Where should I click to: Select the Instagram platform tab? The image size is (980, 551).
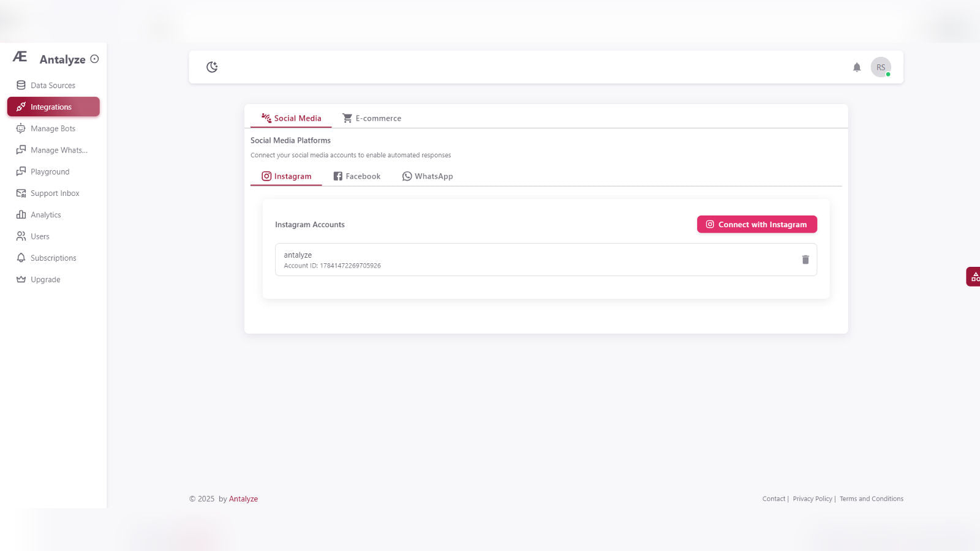click(x=286, y=176)
